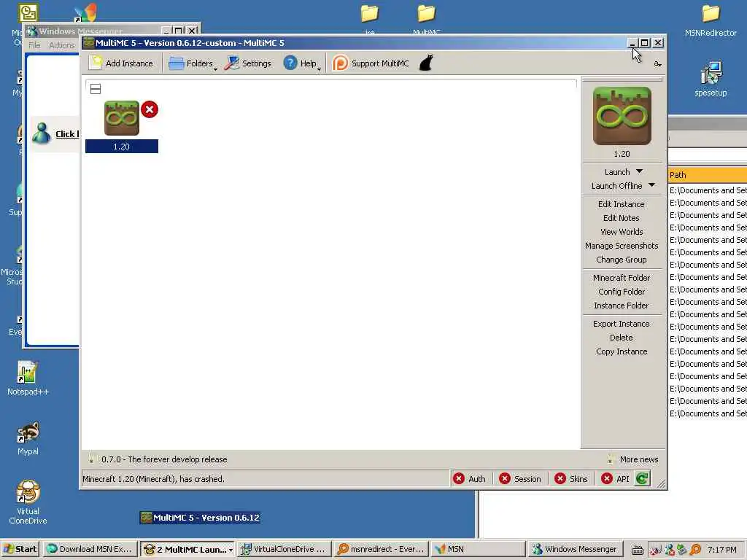Image resolution: width=747 pixels, height=560 pixels.
Task: Click Change Group
Action: point(622,260)
